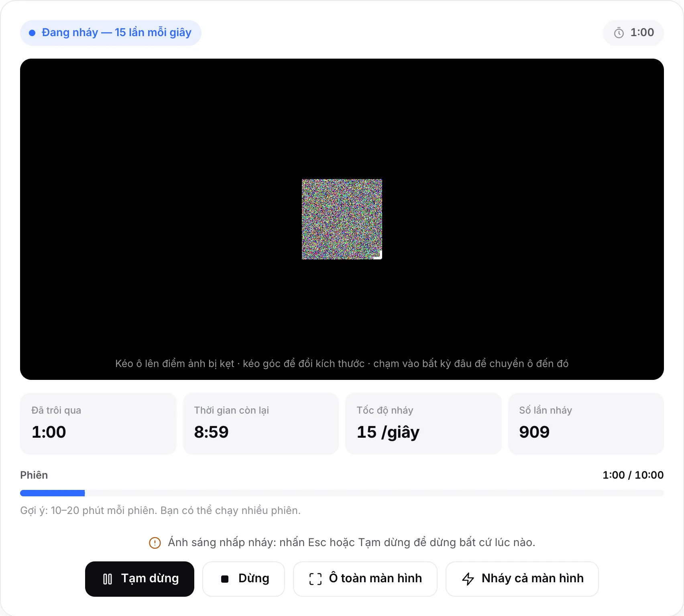Click the "Tốc độ nháy" label
The width and height of the screenshot is (684, 616).
[385, 410]
